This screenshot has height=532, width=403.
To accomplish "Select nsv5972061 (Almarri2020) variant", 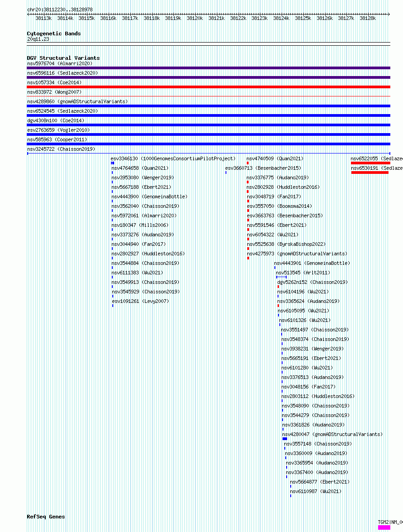I will (144, 216).
